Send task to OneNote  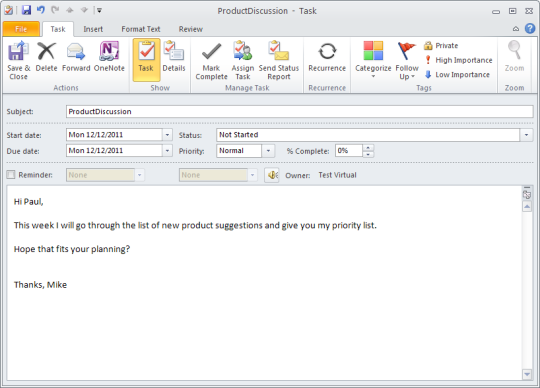[x=109, y=57]
